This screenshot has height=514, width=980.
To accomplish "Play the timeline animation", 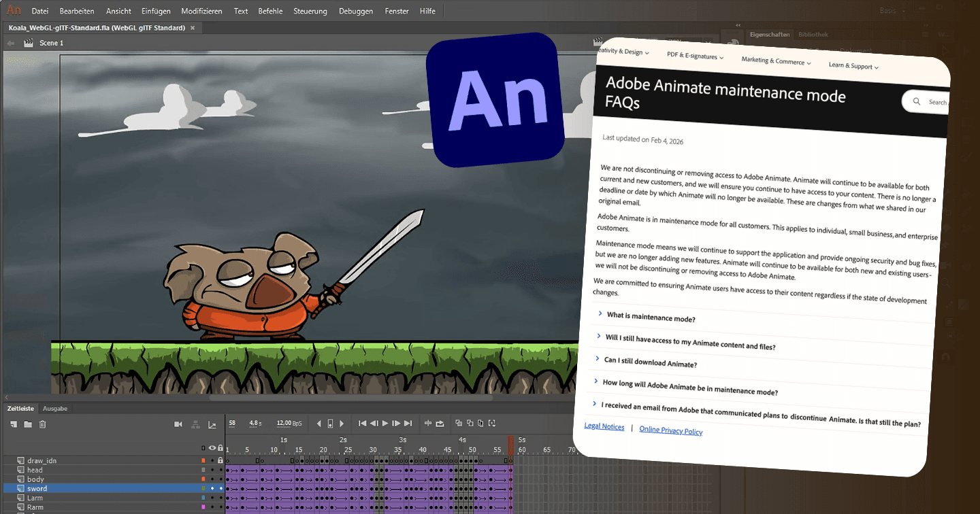I will tap(385, 424).
